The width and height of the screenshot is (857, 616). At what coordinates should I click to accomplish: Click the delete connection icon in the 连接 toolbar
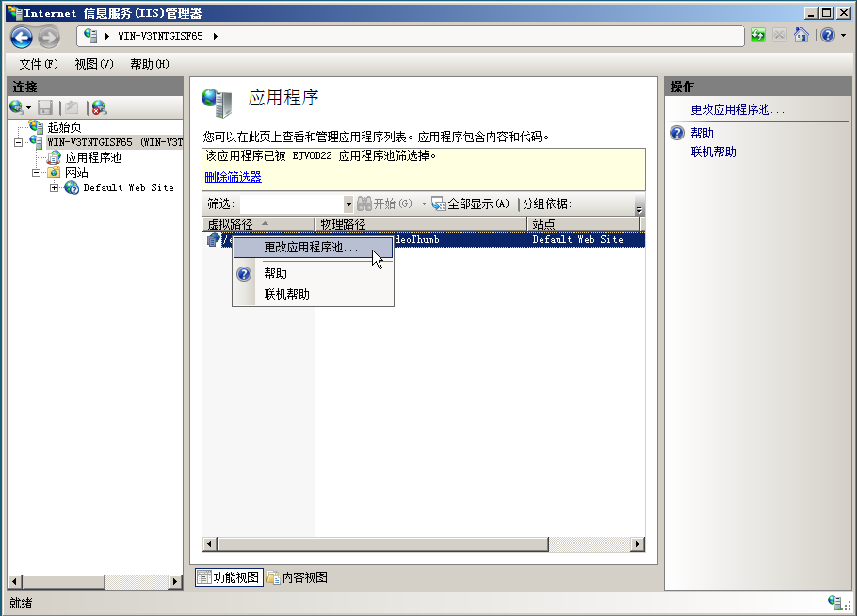[x=99, y=107]
